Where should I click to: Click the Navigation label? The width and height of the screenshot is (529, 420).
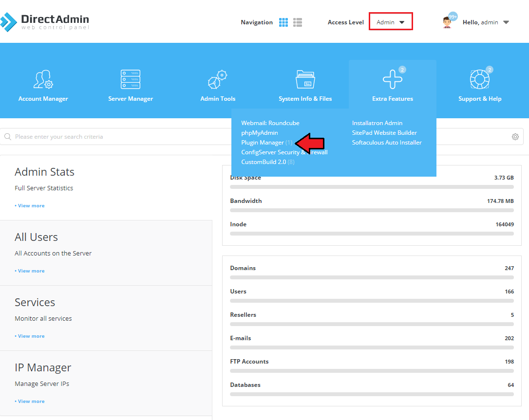tap(257, 22)
